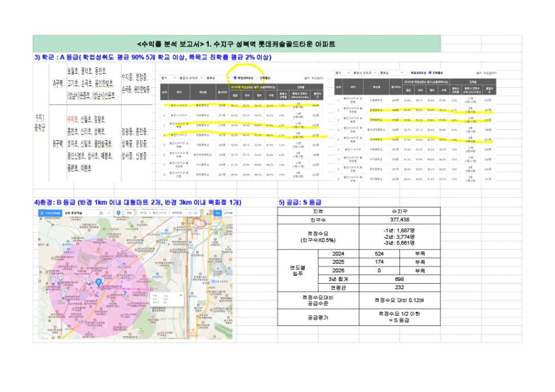Select 진학률순 radio in right school table
Screen dimensions: 555x392
tap(430, 73)
